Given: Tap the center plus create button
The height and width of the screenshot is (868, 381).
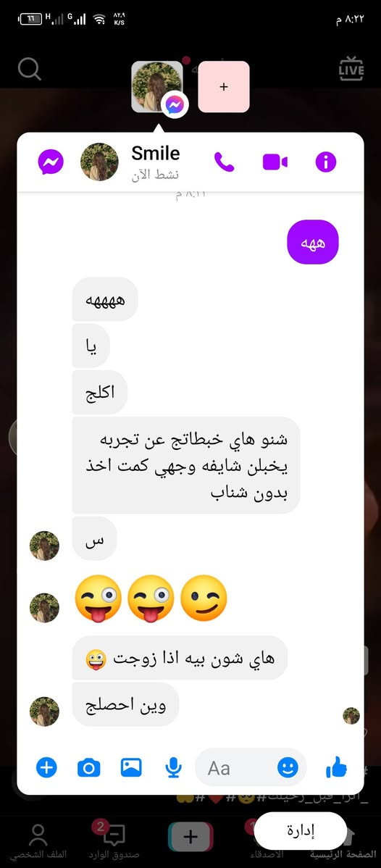Looking at the screenshot, I should (x=190, y=836).
